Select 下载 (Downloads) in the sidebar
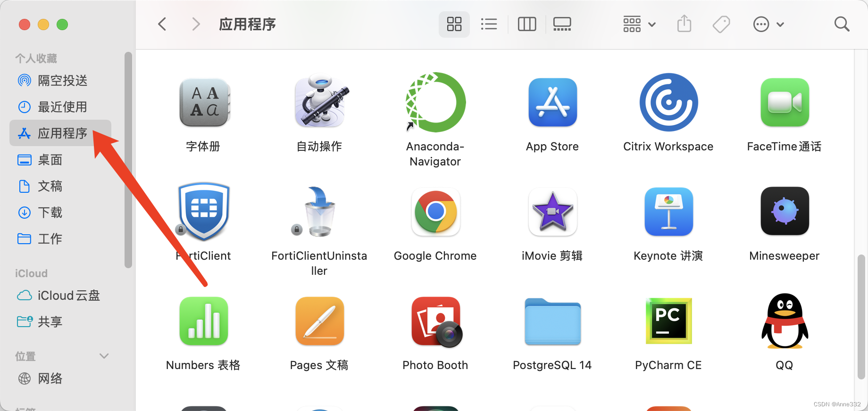This screenshot has width=868, height=411. [60, 213]
